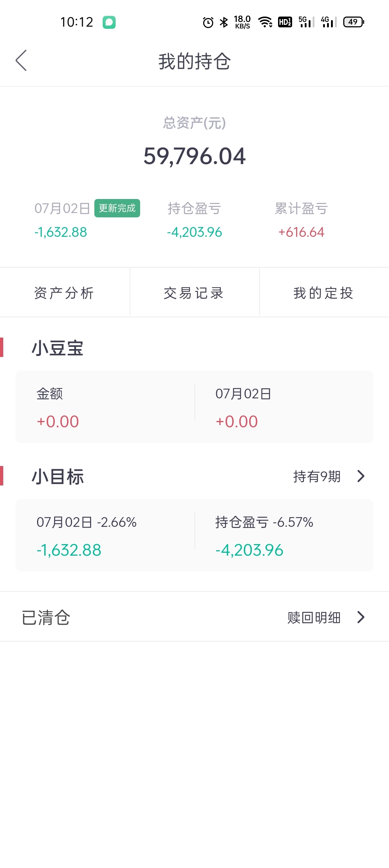Open the 小豆宝 balance card
Viewport: 389px width, 868px height.
194,407
